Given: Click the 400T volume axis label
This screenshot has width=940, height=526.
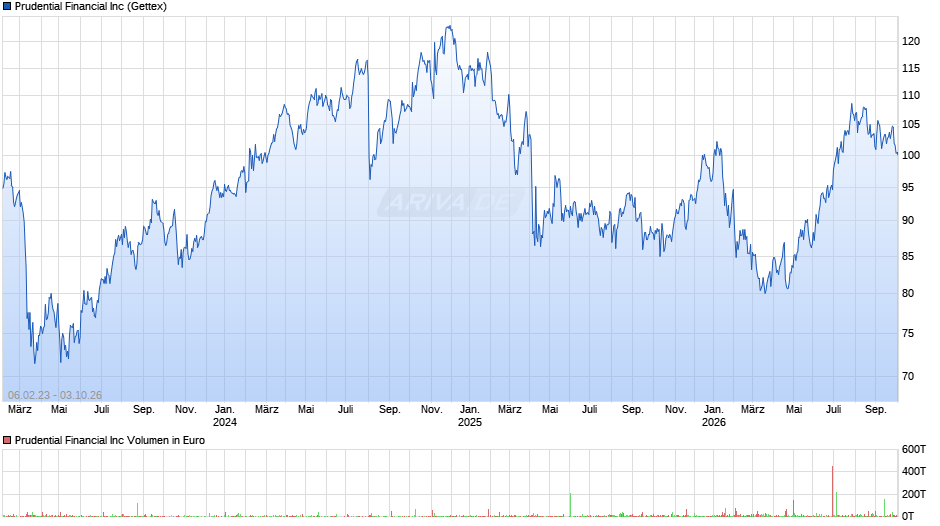Looking at the screenshot, I should click(914, 471).
